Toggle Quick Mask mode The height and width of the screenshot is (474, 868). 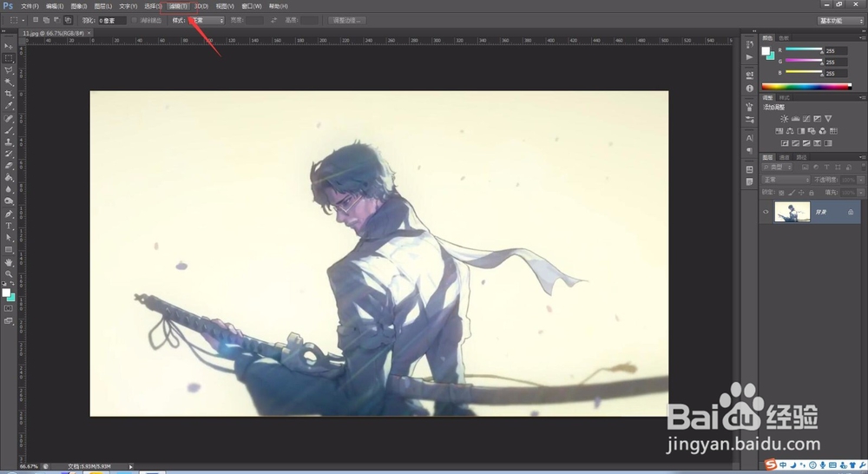click(9, 308)
